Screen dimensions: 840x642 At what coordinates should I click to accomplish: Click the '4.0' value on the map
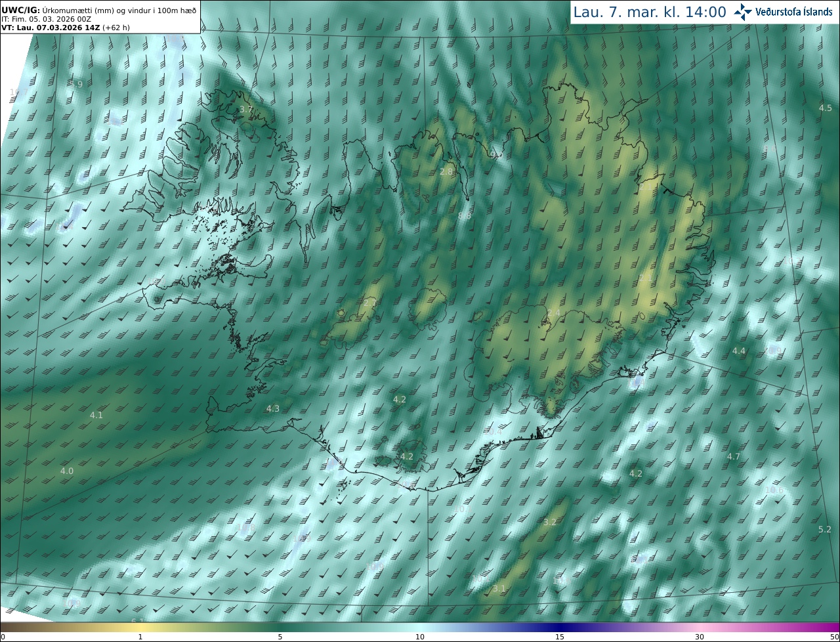(x=67, y=471)
